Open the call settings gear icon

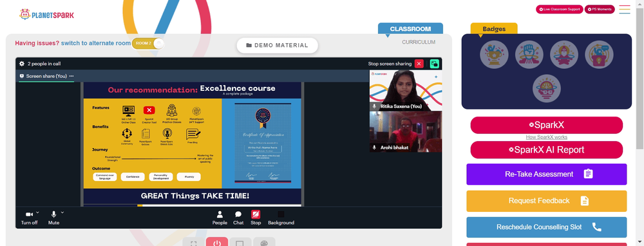[22, 64]
